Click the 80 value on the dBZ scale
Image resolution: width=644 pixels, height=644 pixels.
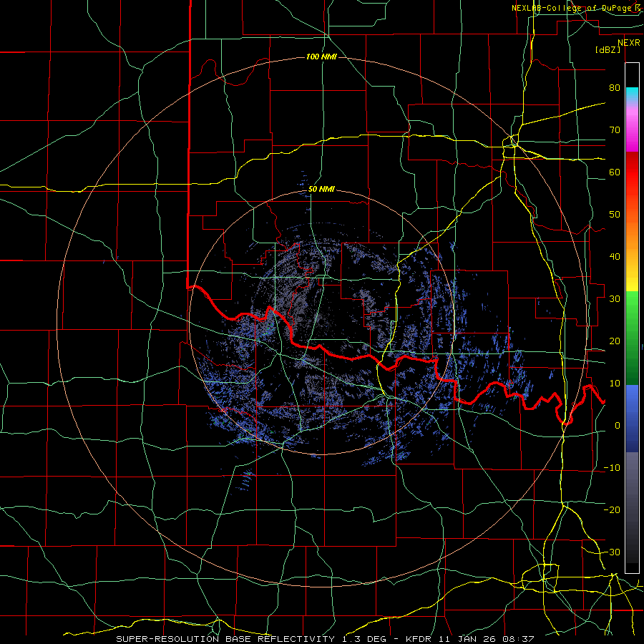coord(615,87)
